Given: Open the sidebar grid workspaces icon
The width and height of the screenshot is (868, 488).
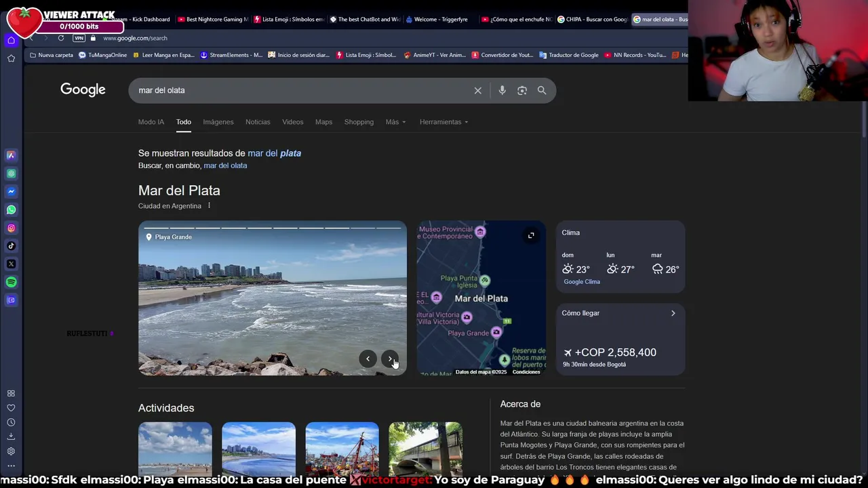Looking at the screenshot, I should click(x=11, y=393).
